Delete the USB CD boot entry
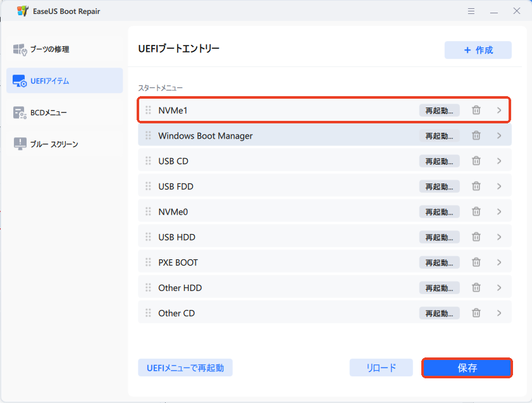Screen dimensions: 532x403 pyautogui.click(x=476, y=161)
